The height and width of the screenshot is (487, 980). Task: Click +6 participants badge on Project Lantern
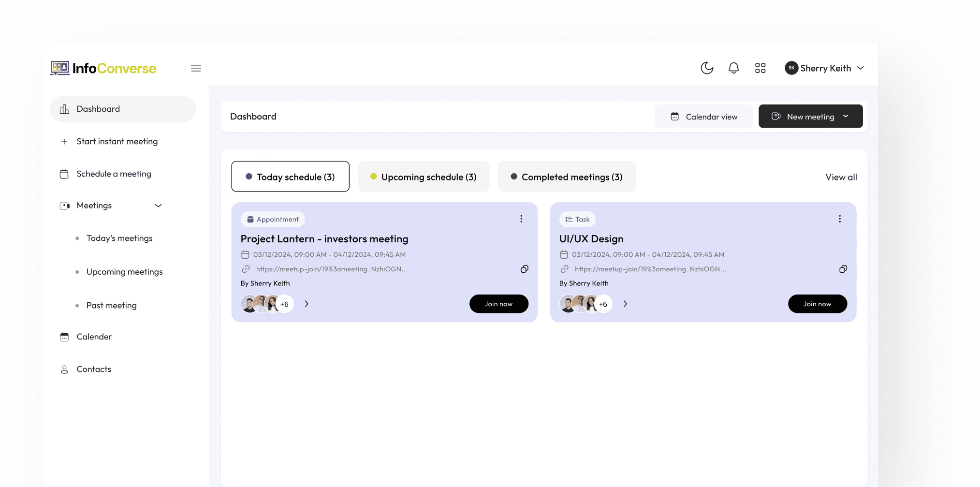click(285, 304)
